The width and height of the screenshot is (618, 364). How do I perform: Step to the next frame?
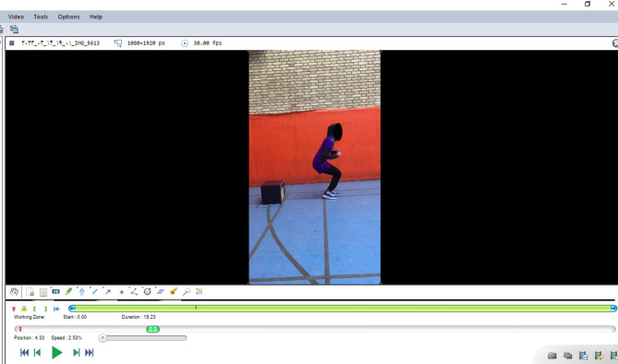(x=76, y=352)
